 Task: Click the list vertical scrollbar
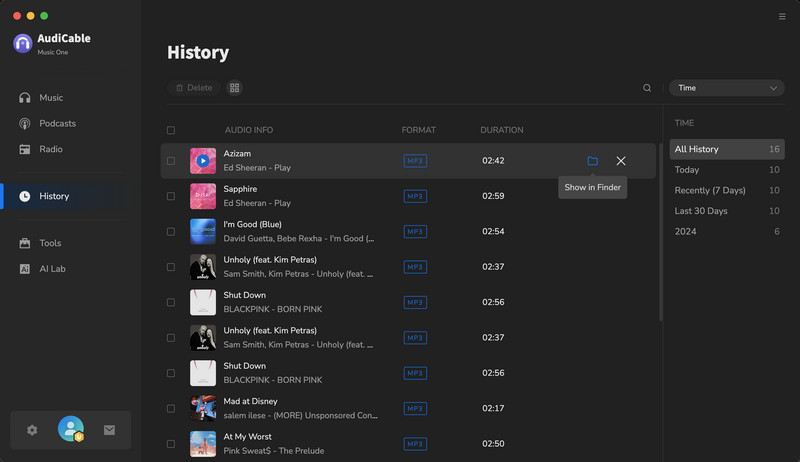tap(661, 232)
